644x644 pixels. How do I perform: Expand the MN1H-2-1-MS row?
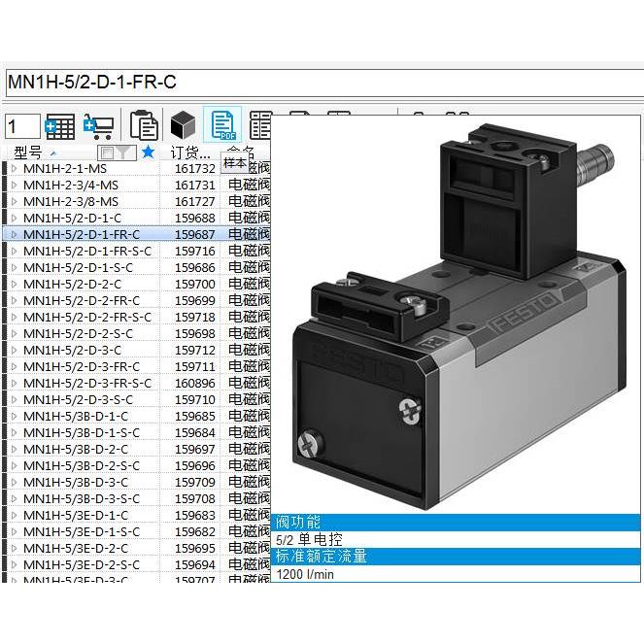click(x=15, y=168)
